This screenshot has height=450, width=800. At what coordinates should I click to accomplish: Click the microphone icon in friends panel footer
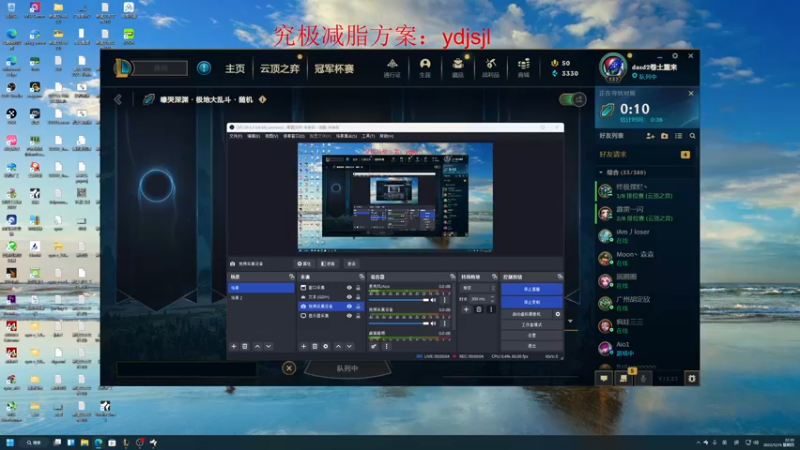pyautogui.click(x=643, y=379)
